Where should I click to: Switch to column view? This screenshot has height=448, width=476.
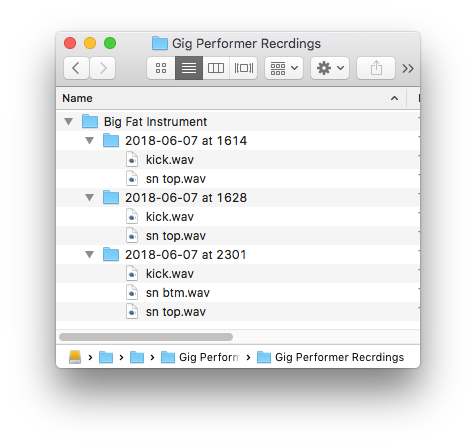point(216,68)
